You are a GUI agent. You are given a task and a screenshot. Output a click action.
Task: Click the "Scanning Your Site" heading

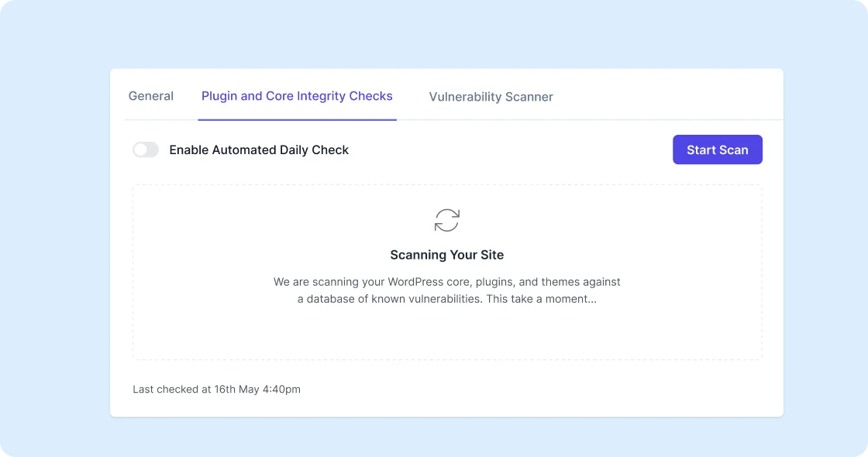[447, 255]
